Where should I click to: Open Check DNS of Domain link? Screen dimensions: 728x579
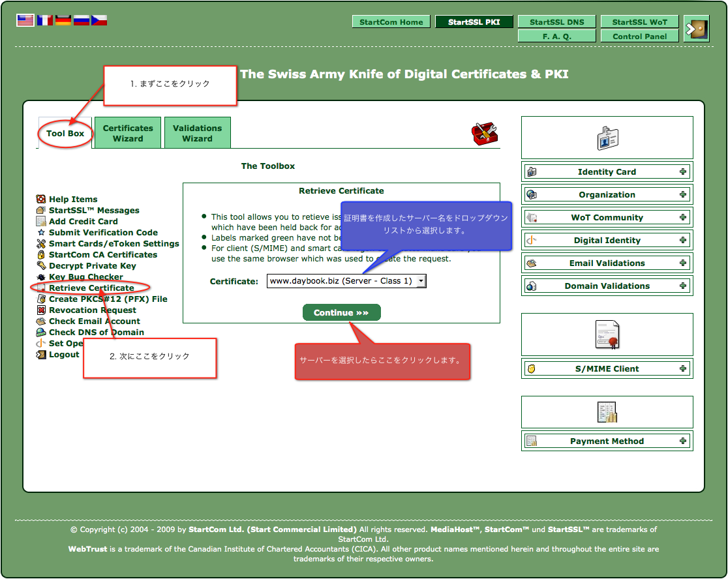click(97, 332)
